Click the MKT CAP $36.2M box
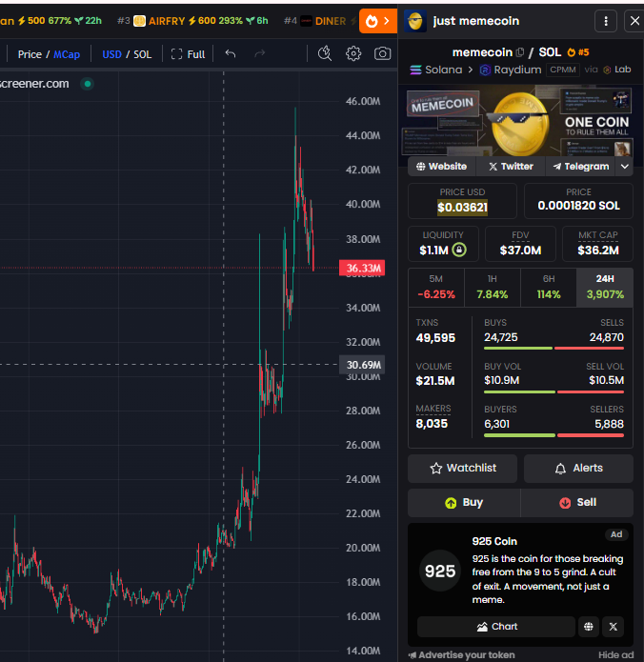644x662 pixels. (598, 244)
